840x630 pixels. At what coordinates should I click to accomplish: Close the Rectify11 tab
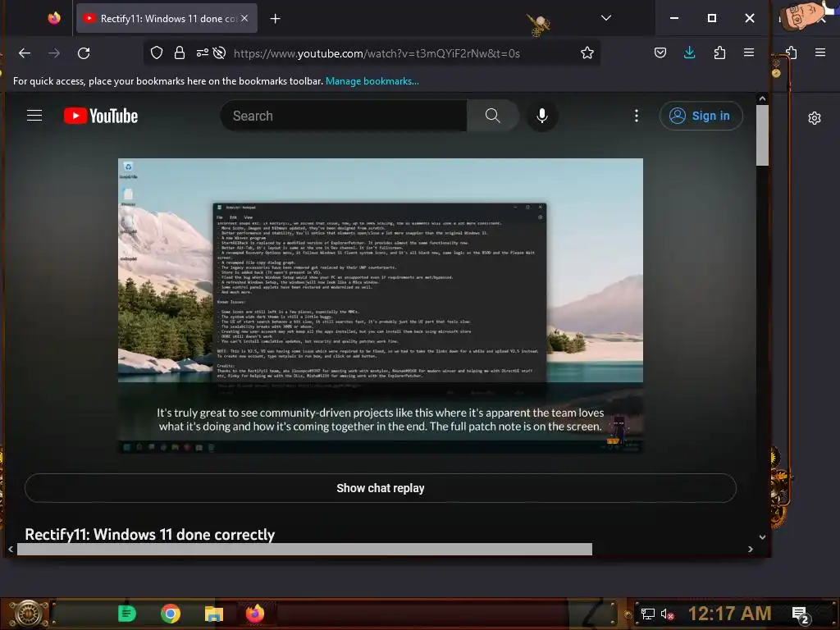tap(244, 18)
